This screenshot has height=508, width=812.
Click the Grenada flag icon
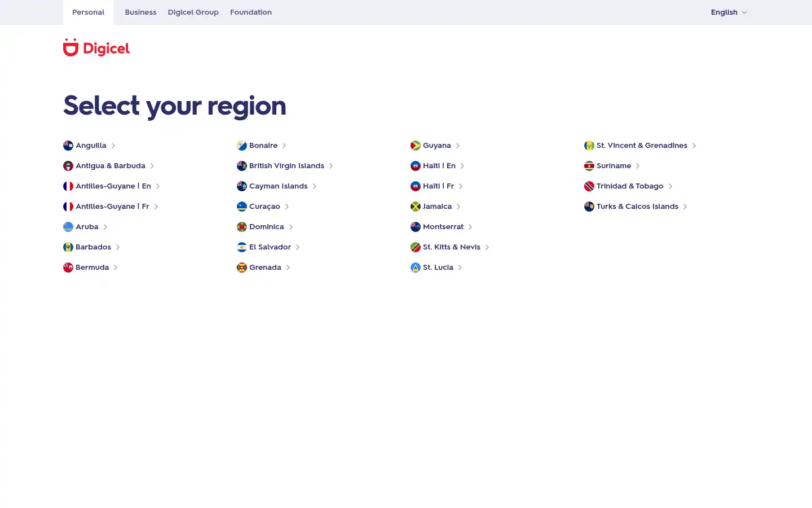pyautogui.click(x=242, y=268)
